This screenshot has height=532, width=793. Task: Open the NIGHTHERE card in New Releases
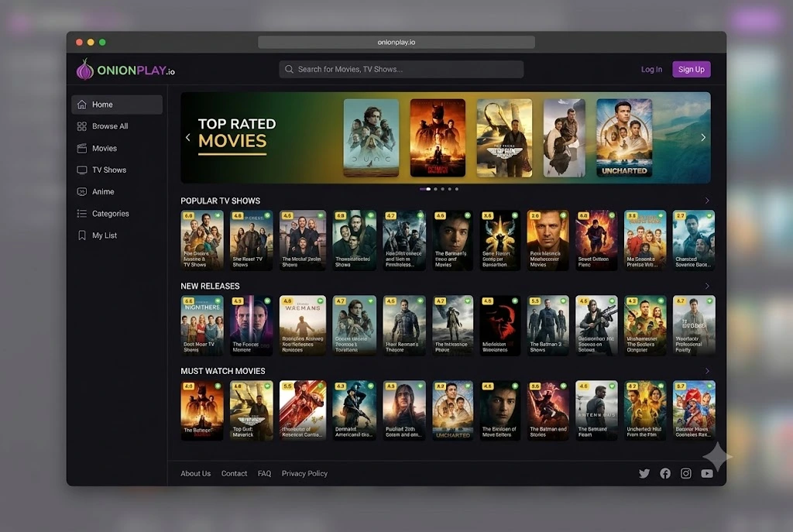(202, 325)
